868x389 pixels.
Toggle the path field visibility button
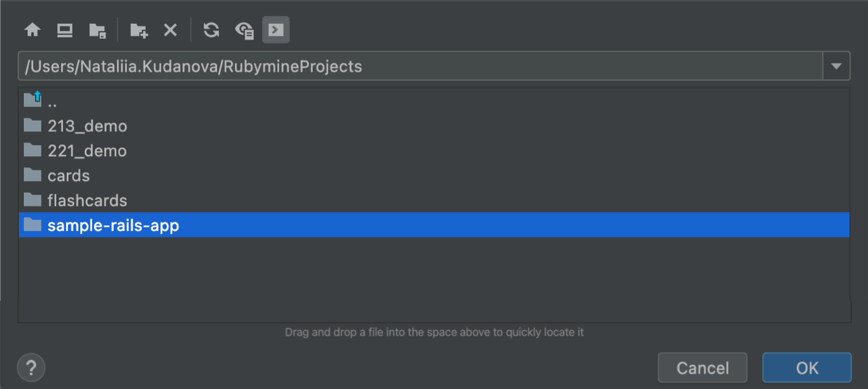coord(276,30)
